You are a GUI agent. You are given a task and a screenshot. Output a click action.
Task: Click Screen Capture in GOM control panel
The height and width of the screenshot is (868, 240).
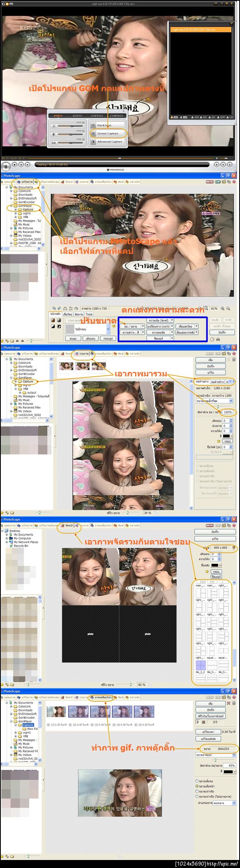pyautogui.click(x=108, y=133)
